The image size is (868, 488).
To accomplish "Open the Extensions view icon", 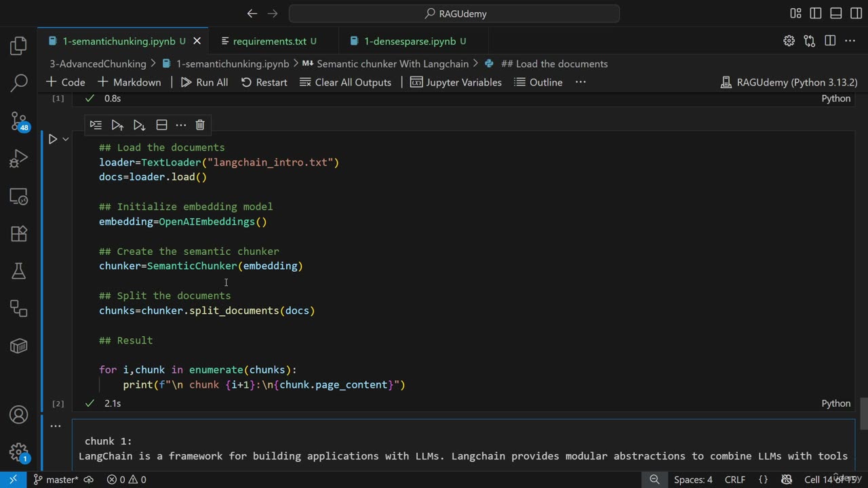I will point(19,234).
